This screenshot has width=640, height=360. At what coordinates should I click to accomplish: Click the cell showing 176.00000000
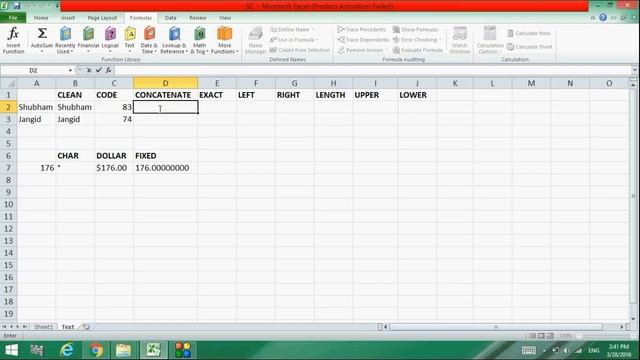(x=165, y=168)
